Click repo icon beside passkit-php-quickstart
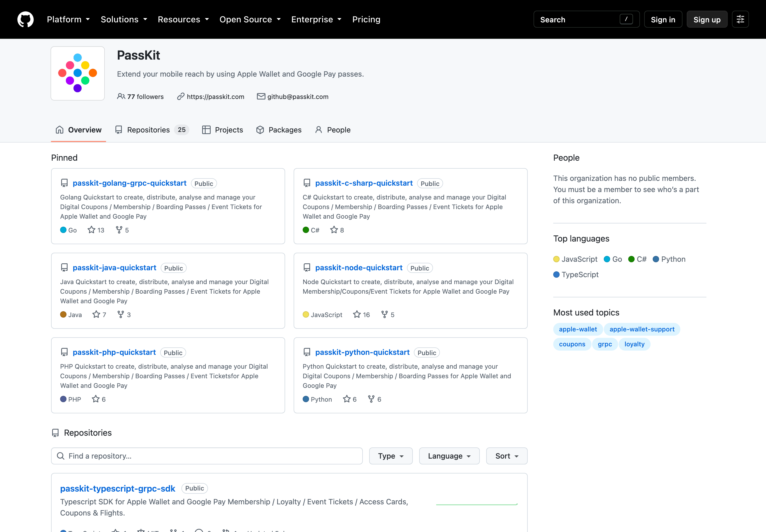 coord(64,352)
